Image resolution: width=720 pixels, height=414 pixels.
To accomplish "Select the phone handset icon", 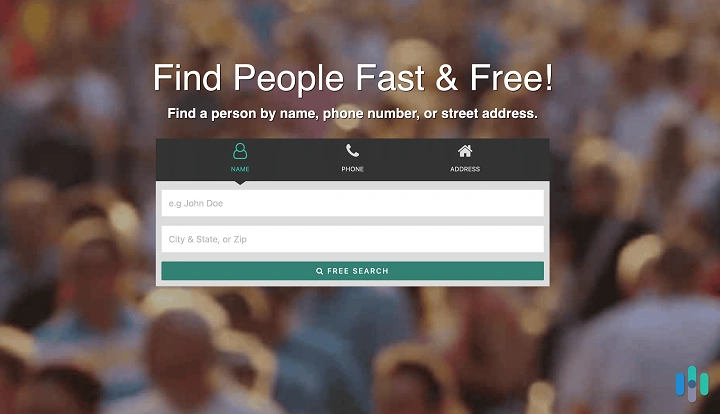I will pos(352,151).
